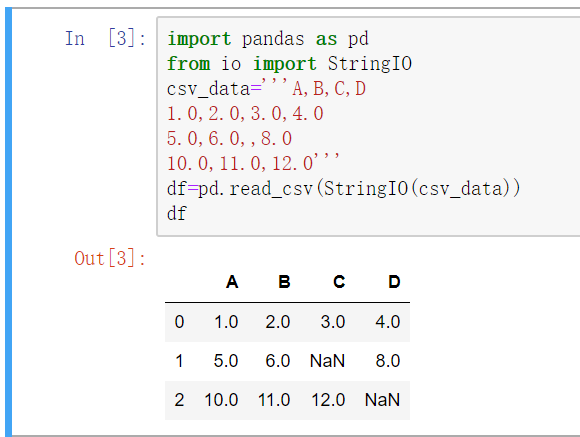Click cell value 5.0 in column A
Viewport: 580px width, 437px height.
[x=226, y=361]
